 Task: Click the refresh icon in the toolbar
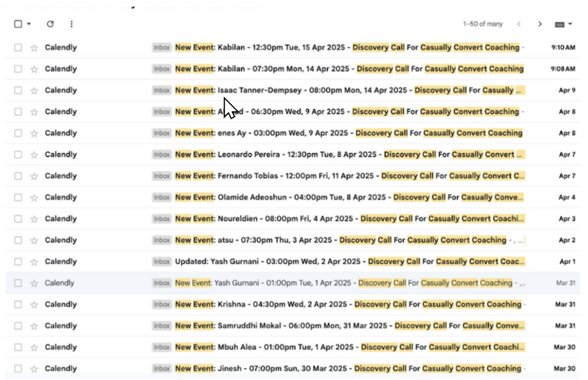click(50, 24)
